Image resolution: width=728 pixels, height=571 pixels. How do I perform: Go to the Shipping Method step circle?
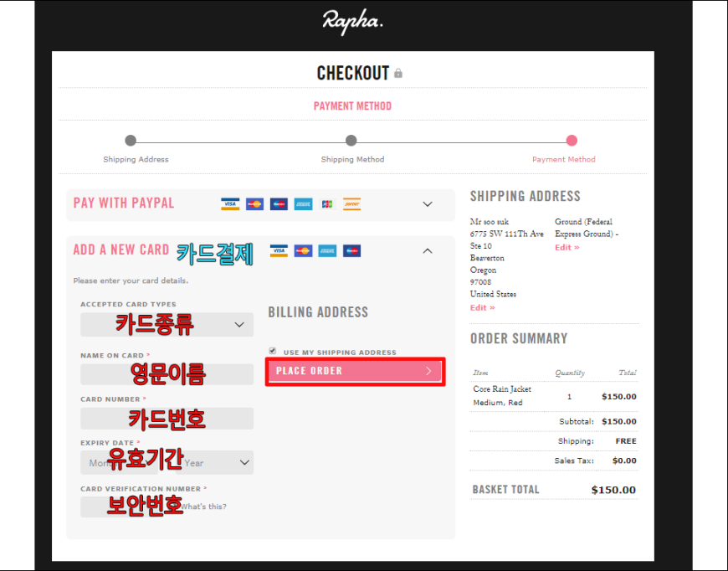coord(351,141)
